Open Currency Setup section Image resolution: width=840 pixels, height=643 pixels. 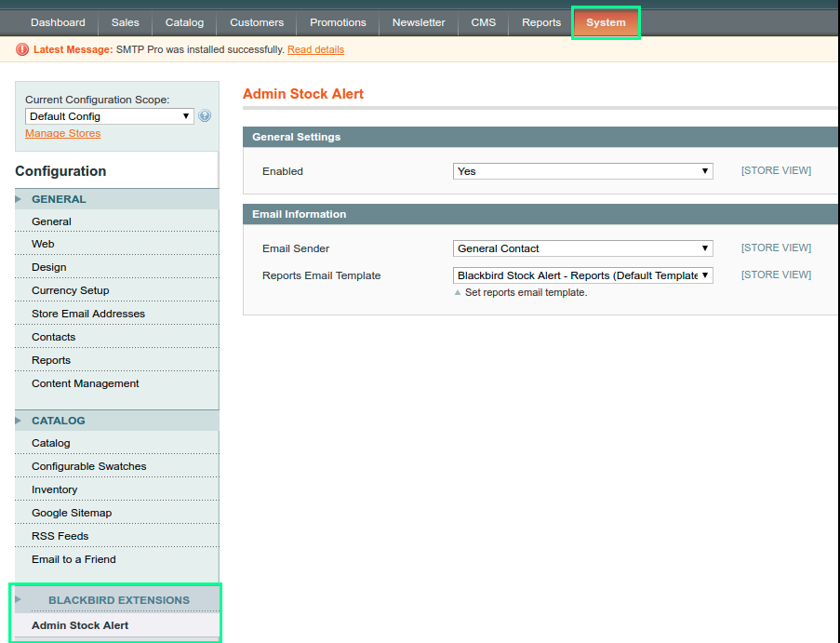click(117, 290)
